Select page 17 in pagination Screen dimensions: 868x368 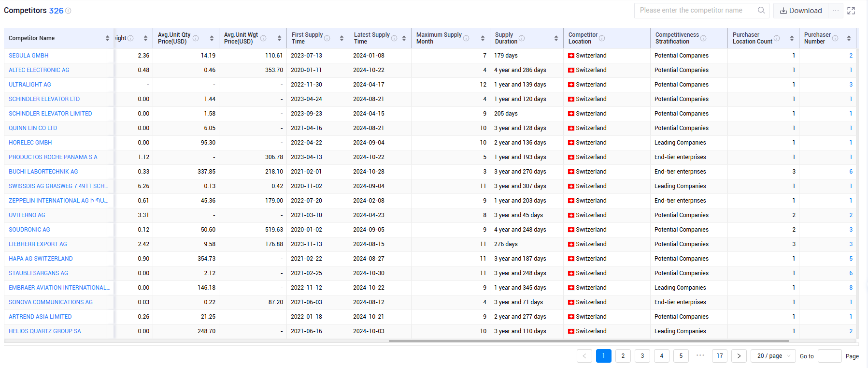click(720, 356)
